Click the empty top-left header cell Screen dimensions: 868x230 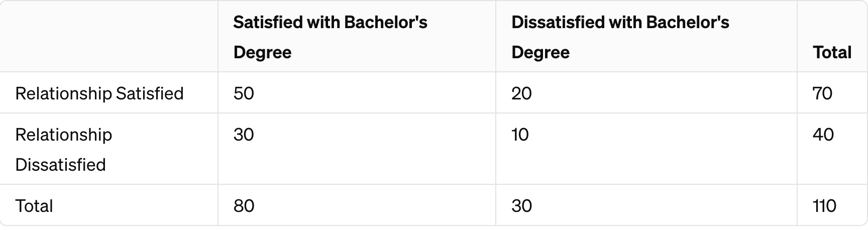pyautogui.click(x=109, y=36)
